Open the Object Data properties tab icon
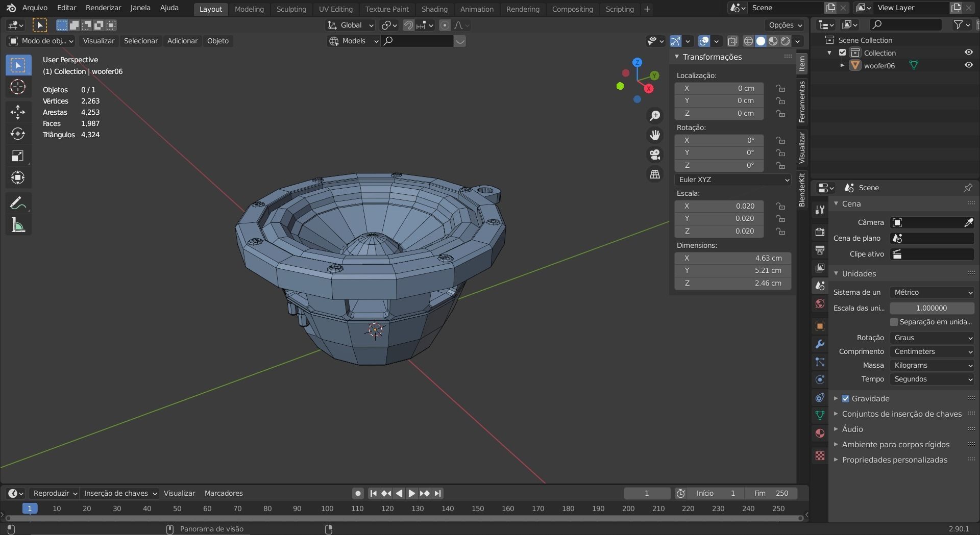The image size is (980, 535). [820, 416]
